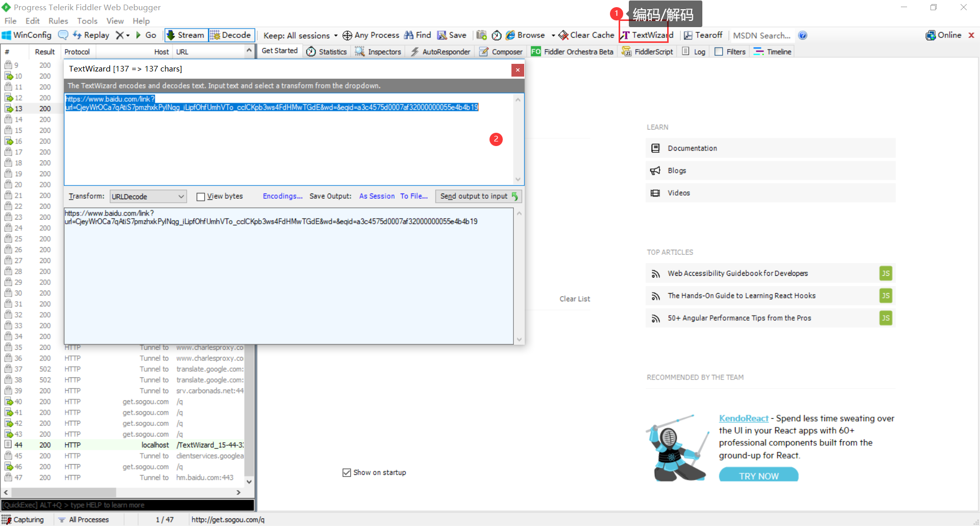Open the Help menu
Viewport: 980px width, 526px height.
[x=141, y=21]
